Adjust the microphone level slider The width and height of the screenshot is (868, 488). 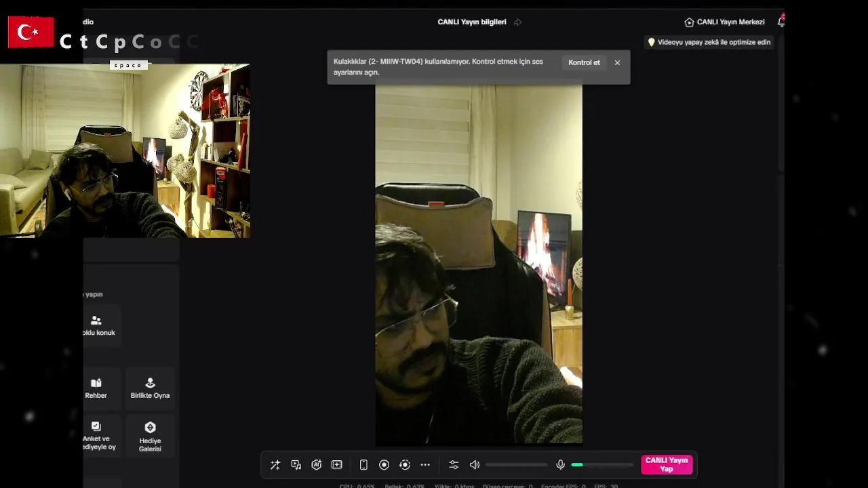[x=602, y=465]
